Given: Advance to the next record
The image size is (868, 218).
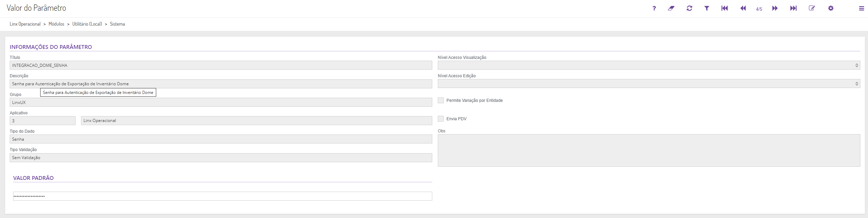Looking at the screenshot, I should 775,8.
